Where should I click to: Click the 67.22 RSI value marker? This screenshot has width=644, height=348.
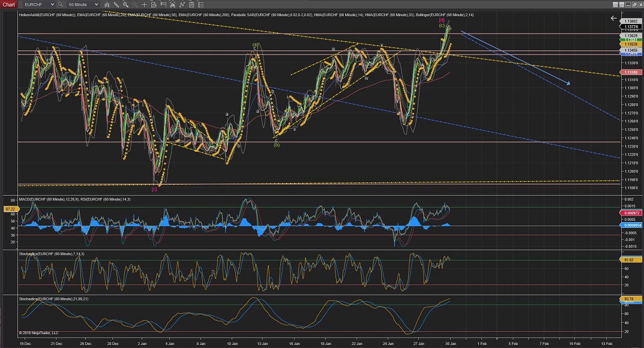click(9, 209)
